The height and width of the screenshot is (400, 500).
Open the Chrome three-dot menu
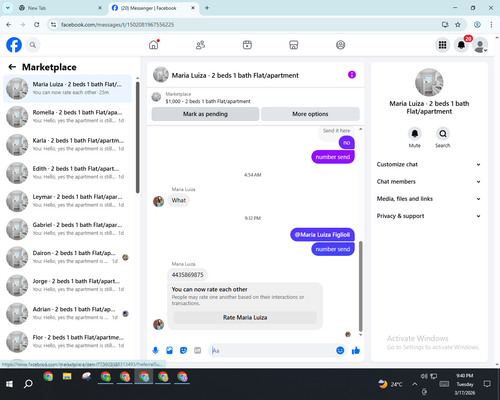pyautogui.click(x=491, y=24)
